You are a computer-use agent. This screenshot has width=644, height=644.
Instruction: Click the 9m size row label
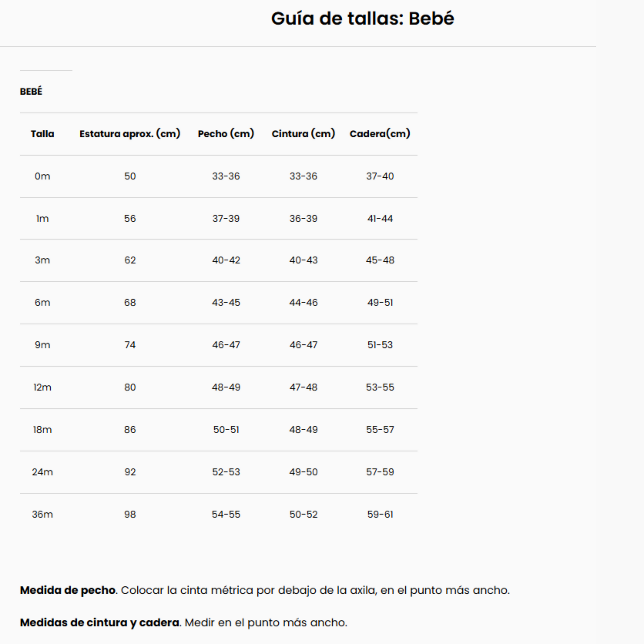(x=42, y=345)
